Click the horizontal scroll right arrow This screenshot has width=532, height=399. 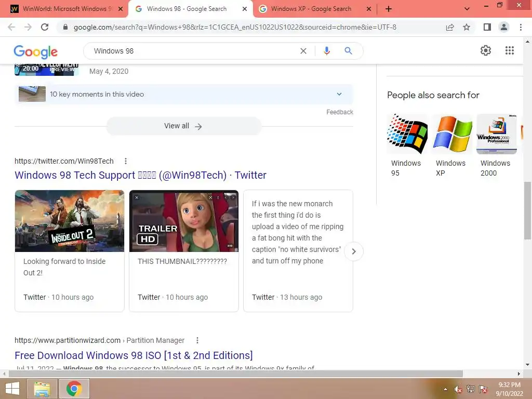(x=519, y=374)
